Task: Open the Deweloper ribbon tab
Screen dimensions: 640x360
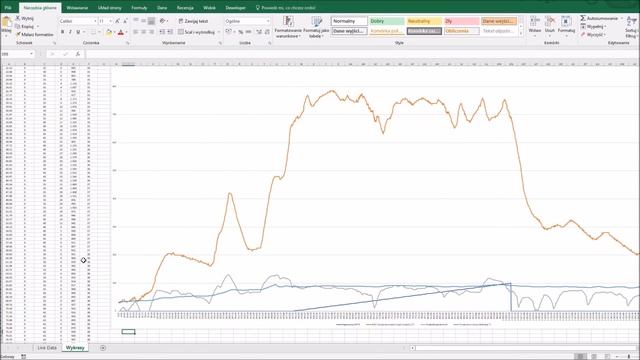Action: click(236, 8)
